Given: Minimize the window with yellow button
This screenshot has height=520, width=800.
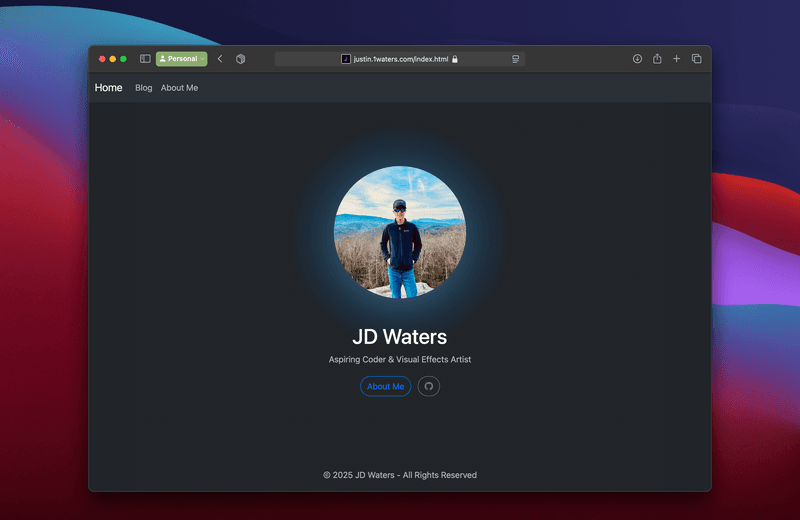Looking at the screenshot, I should tap(113, 59).
